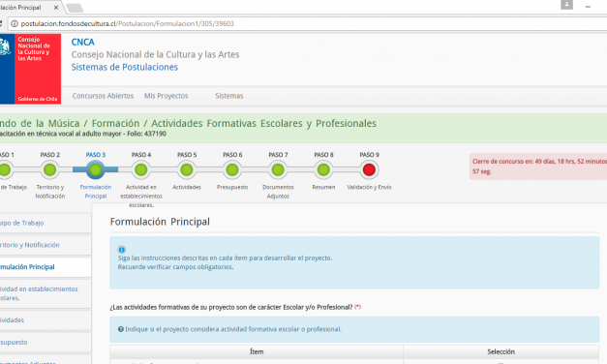Open the Sistemas menu item
The width and height of the screenshot is (607, 364).
229,96
